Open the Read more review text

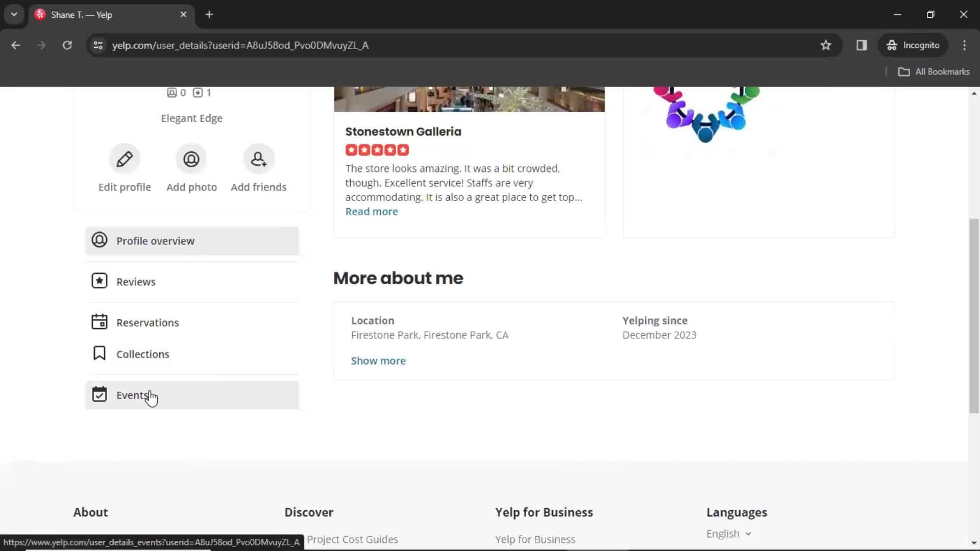[x=372, y=211]
